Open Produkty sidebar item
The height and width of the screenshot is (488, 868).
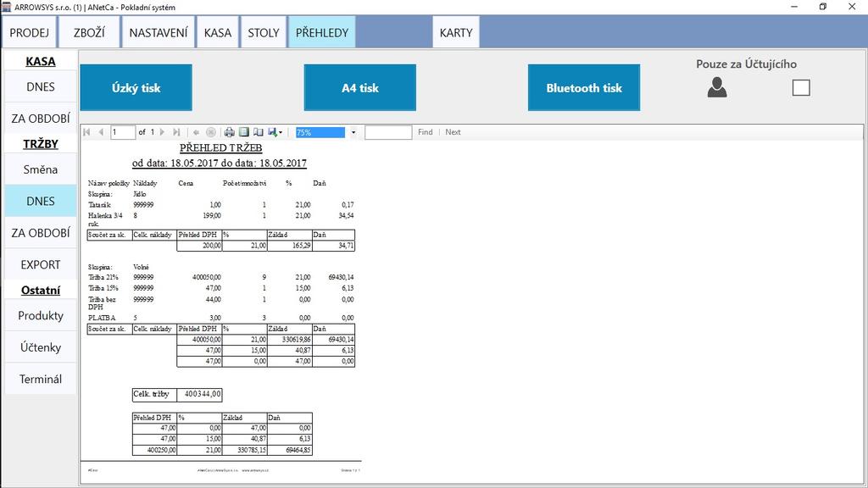[x=41, y=315]
